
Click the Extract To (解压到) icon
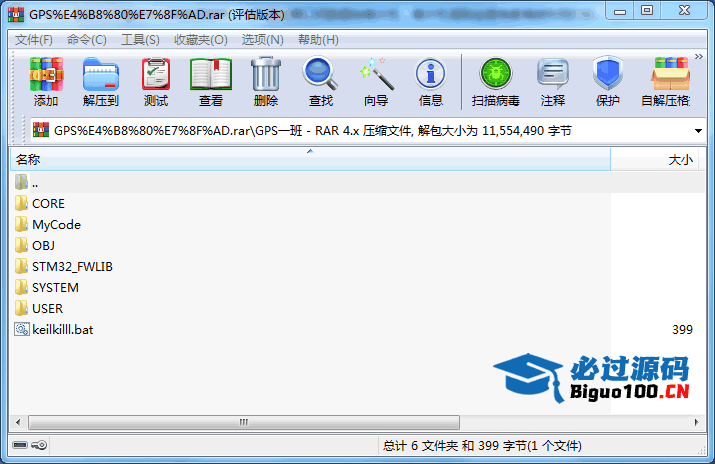point(101,74)
